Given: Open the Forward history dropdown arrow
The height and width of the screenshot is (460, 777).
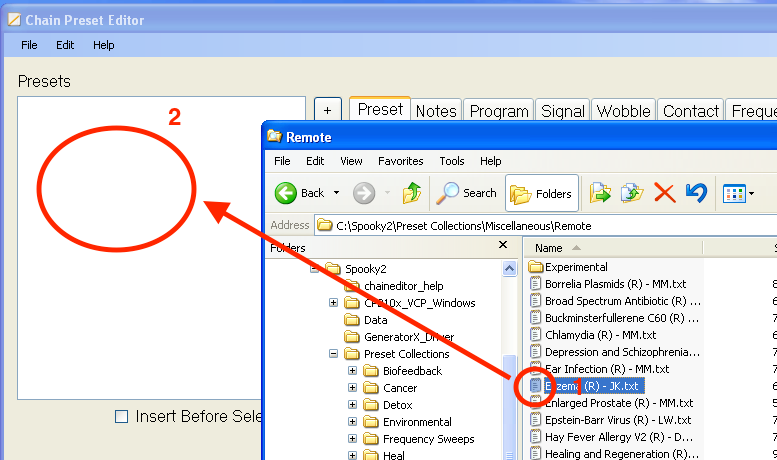Looking at the screenshot, I should click(388, 192).
